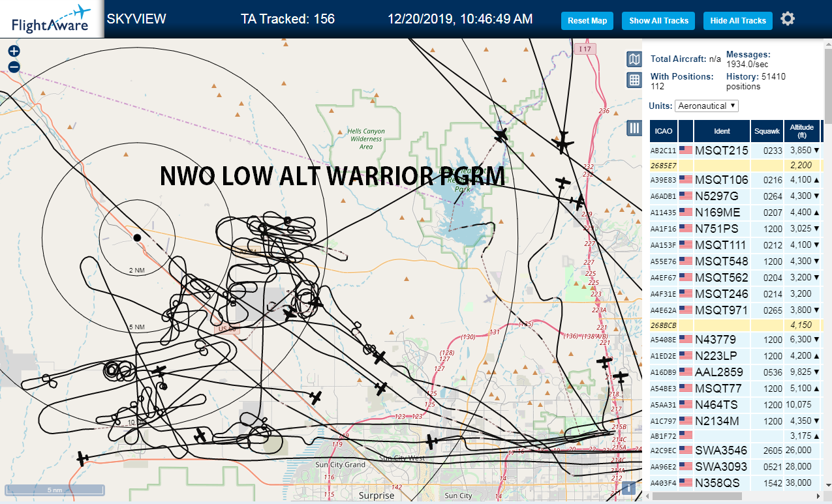Select the SWA3546 aircraft row
Image resolution: width=832 pixels, height=504 pixels.
pyautogui.click(x=735, y=450)
